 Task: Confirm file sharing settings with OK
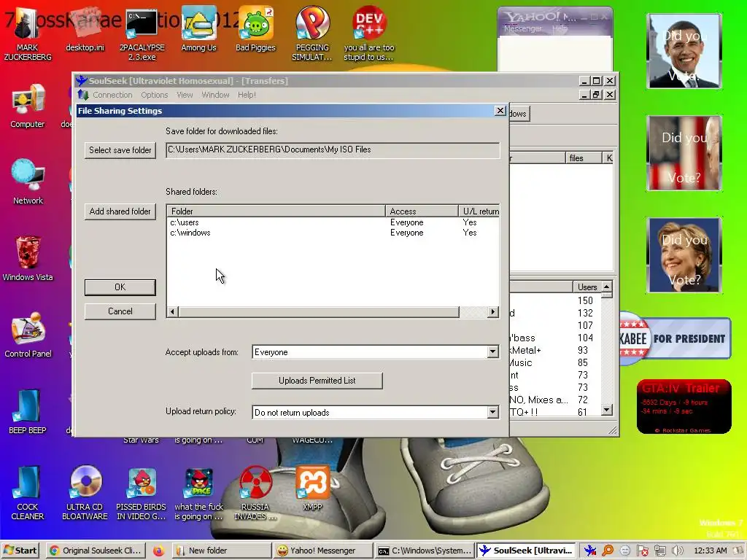(120, 287)
